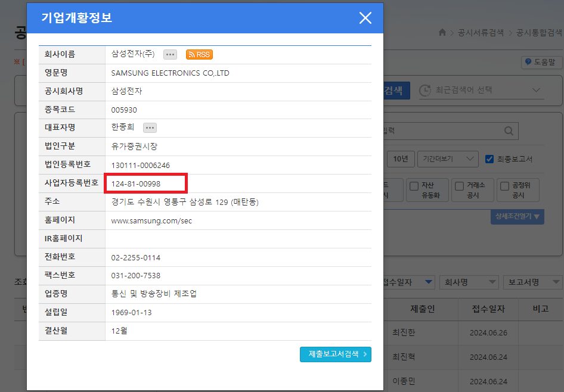564x392 pixels.
Task: Click the 접수일자 table column header
Action: pos(488,309)
